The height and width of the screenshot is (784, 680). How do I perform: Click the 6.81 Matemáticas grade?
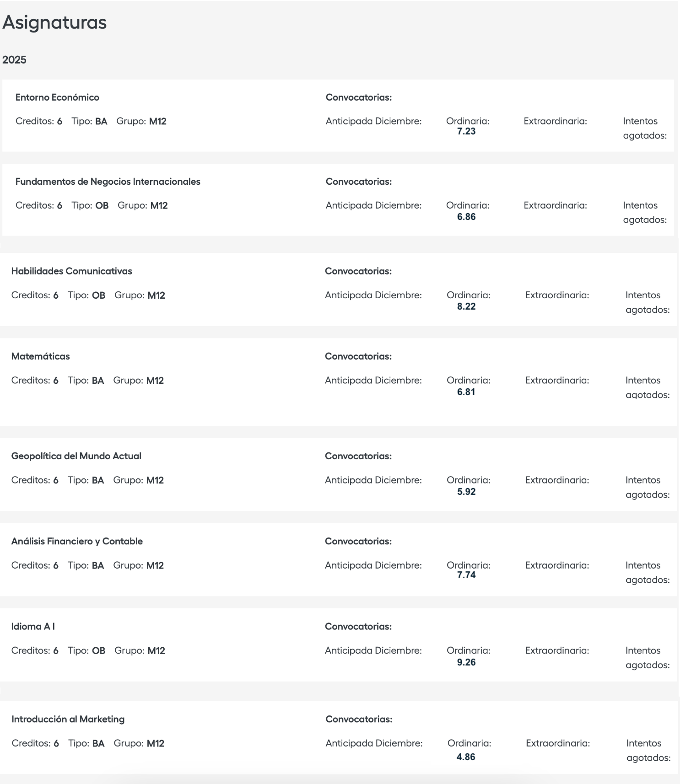tap(466, 392)
